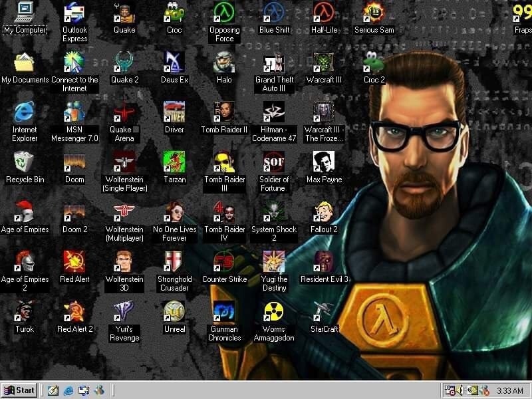Click the Red Alert 2 icon
The height and width of the screenshot is (399, 532).
(x=74, y=311)
